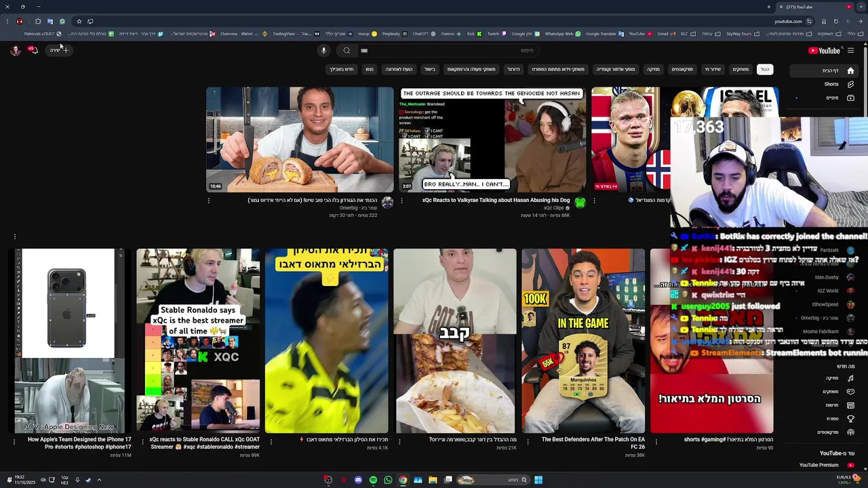Open the create (plus) button
Viewport: 868px width, 488px height.
pos(60,50)
